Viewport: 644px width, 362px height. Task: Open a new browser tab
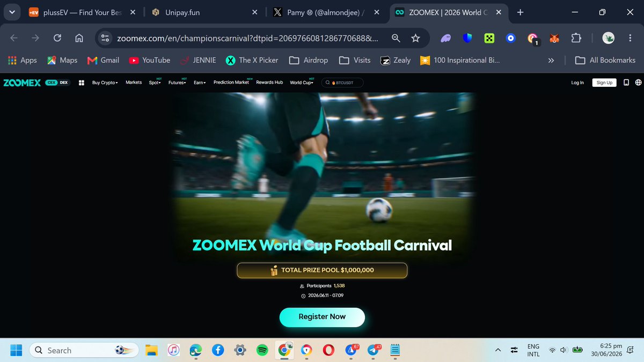point(520,12)
